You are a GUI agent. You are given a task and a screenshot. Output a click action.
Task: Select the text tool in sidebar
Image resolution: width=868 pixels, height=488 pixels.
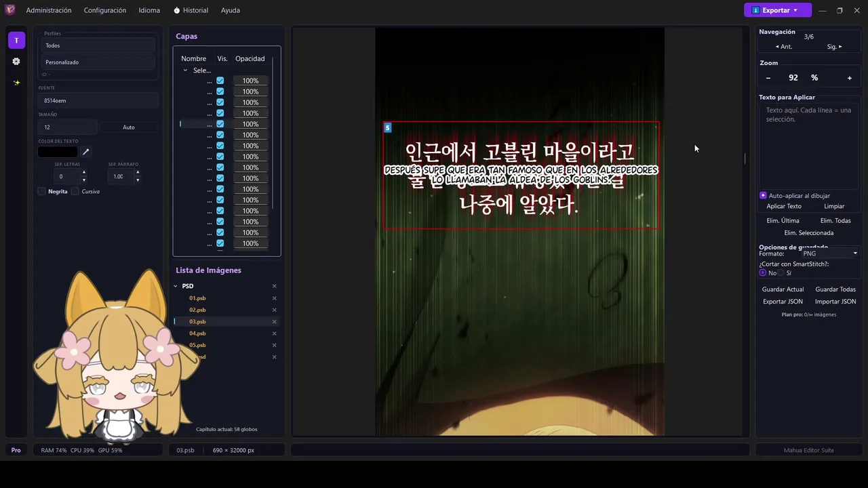(16, 40)
